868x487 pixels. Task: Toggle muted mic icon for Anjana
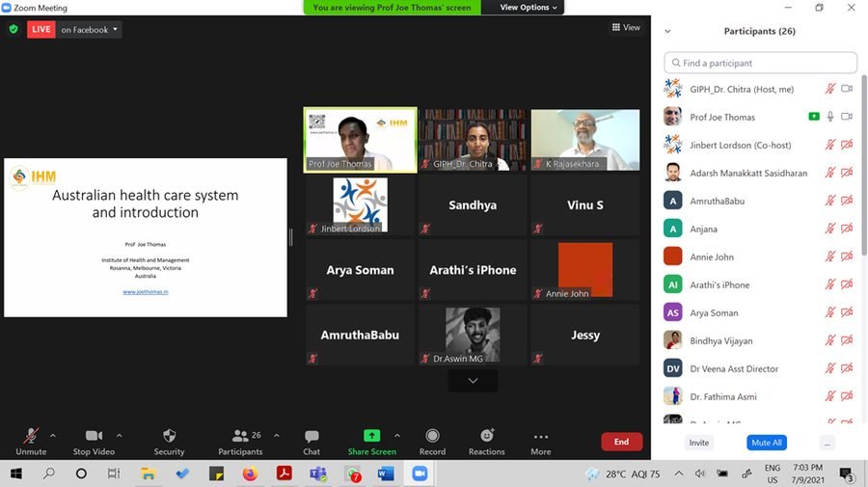(829, 229)
